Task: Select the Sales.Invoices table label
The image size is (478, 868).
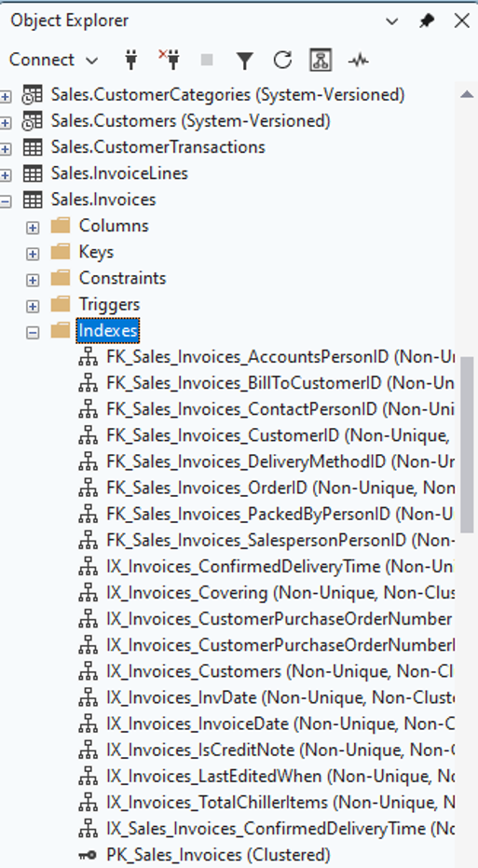Action: (x=103, y=200)
